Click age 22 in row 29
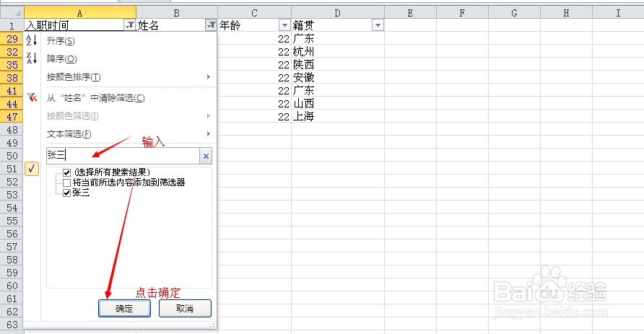Viewport: 644px width, 334px height. (254, 38)
